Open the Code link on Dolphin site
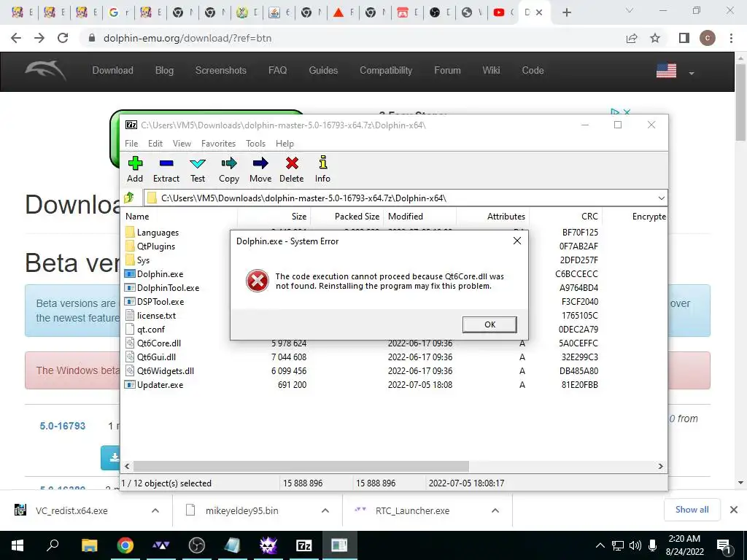747x560 pixels. pos(533,70)
